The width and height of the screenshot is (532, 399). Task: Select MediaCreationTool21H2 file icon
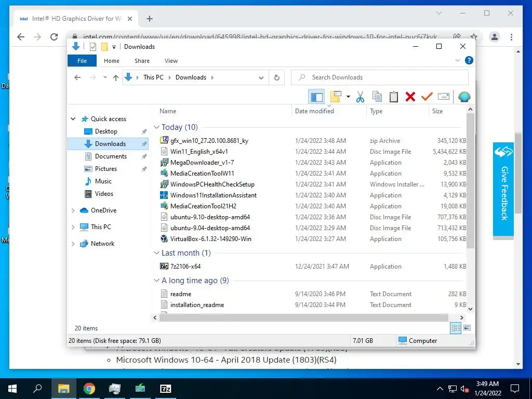point(164,206)
